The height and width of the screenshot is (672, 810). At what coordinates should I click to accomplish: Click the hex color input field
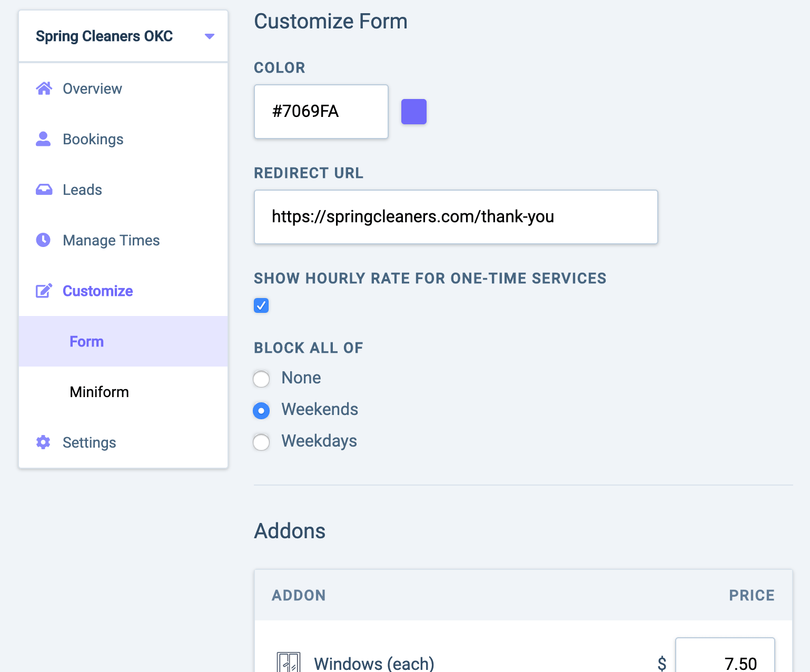point(321,112)
